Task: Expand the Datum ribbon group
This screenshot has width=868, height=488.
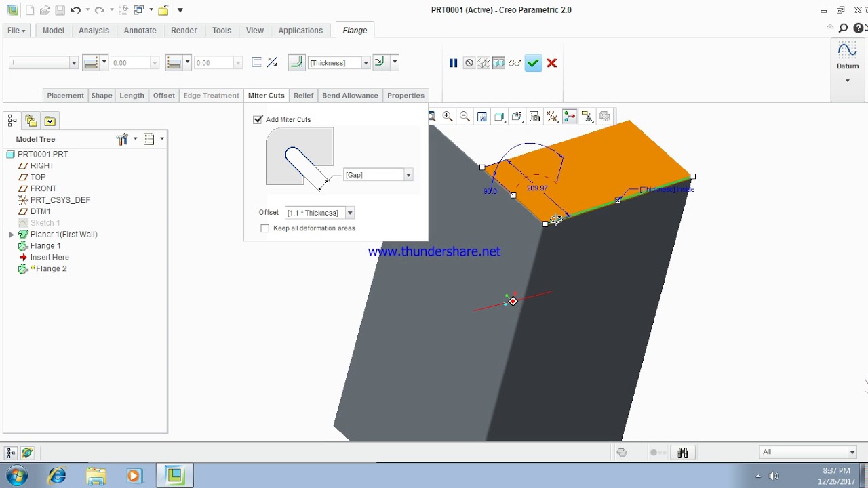Action: (x=847, y=81)
